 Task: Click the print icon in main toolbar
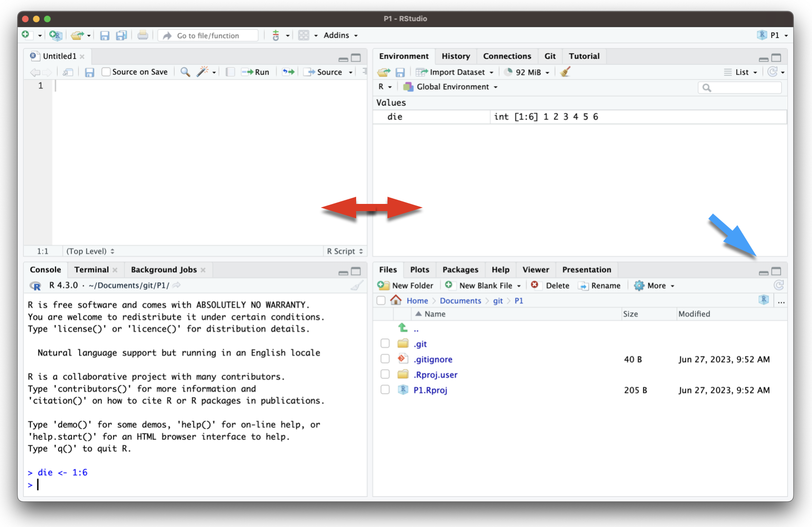(143, 35)
